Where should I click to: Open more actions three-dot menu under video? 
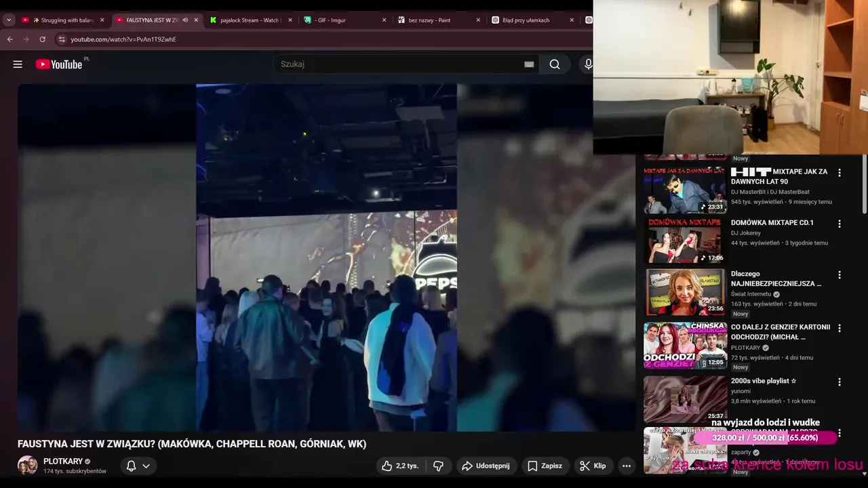click(x=627, y=466)
